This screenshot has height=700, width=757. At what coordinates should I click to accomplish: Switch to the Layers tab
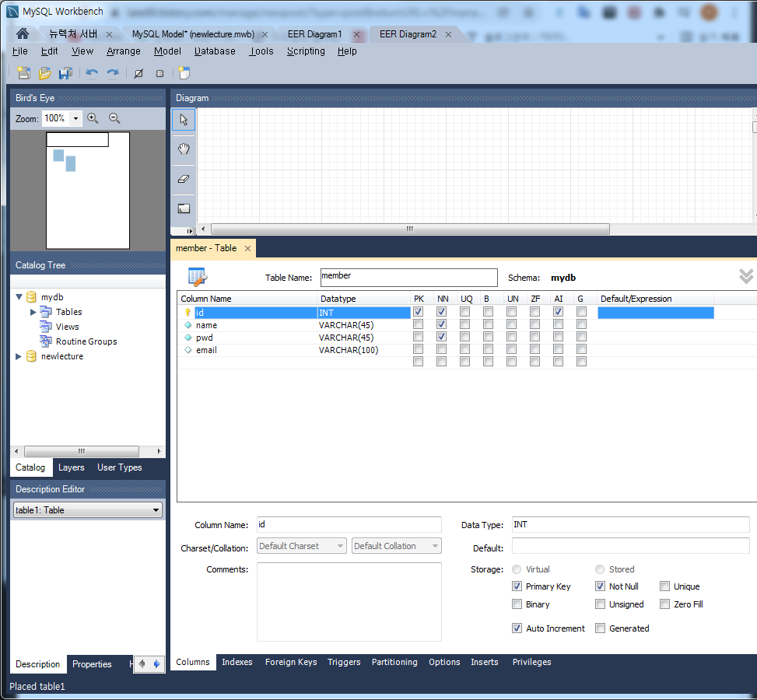coord(72,467)
